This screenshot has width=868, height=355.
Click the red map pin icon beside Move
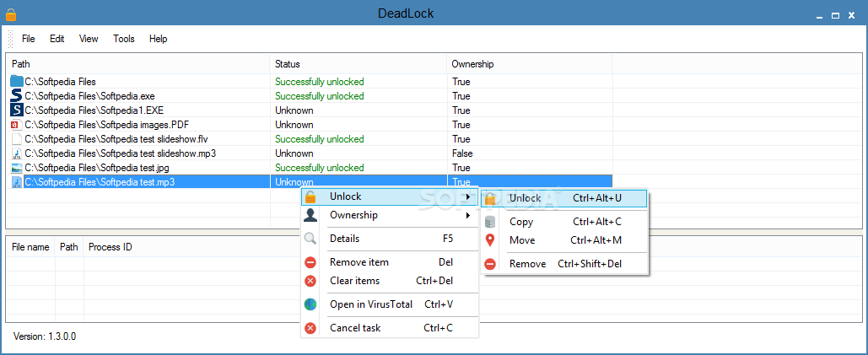click(x=490, y=240)
